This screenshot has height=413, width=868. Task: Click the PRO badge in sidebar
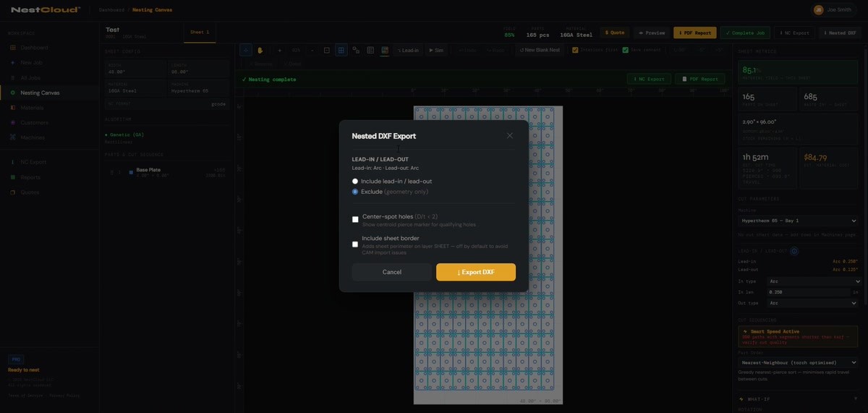pyautogui.click(x=15, y=359)
